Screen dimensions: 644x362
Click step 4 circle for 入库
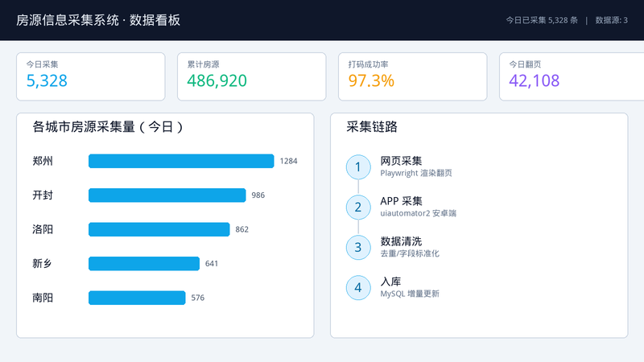358,288
